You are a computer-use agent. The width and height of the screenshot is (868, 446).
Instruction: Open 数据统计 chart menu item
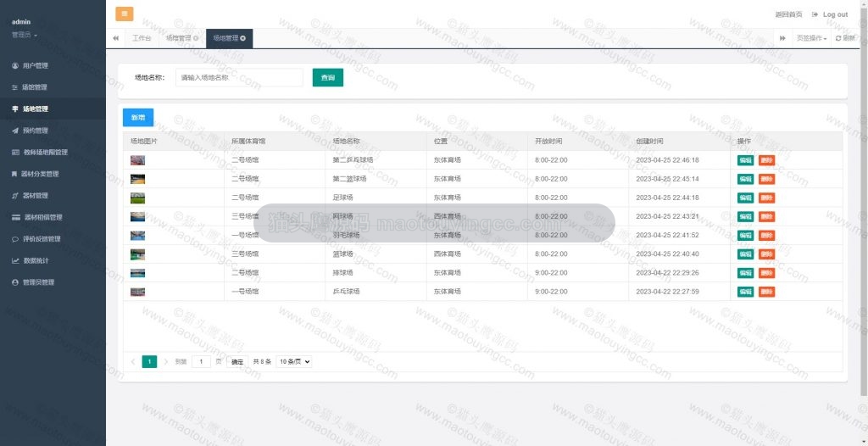click(x=53, y=260)
